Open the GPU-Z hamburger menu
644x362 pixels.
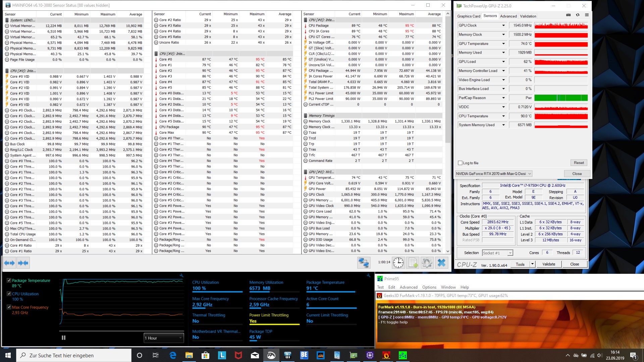point(587,15)
